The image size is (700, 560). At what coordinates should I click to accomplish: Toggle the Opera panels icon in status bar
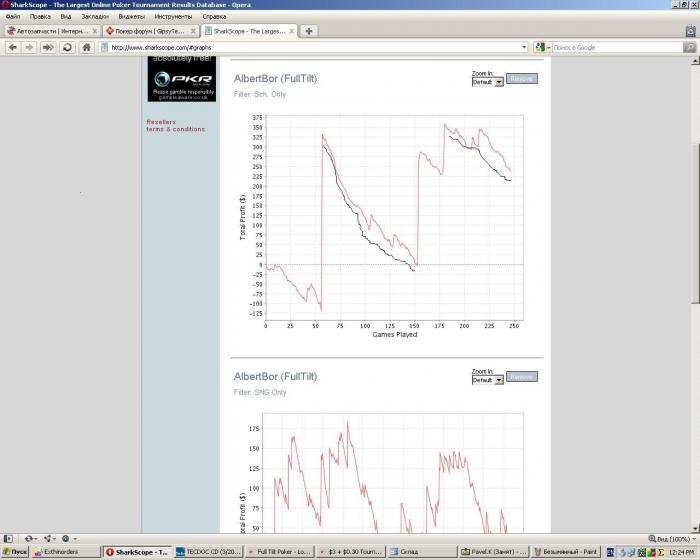pyautogui.click(x=8, y=539)
